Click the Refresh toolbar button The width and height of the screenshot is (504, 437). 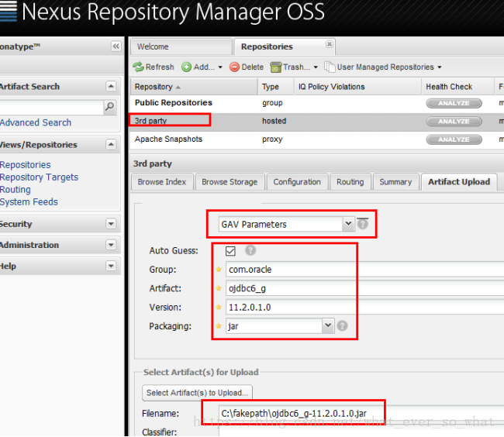(154, 67)
